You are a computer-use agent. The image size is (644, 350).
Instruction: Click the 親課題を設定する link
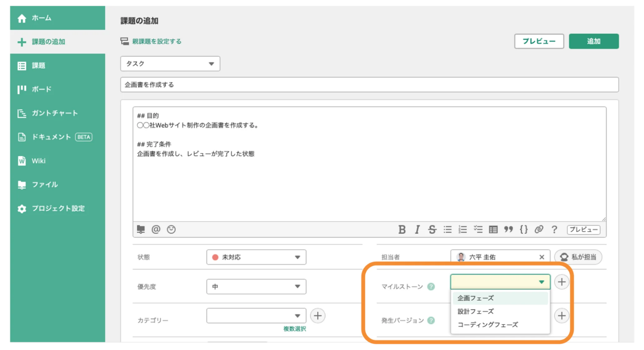[x=157, y=41]
